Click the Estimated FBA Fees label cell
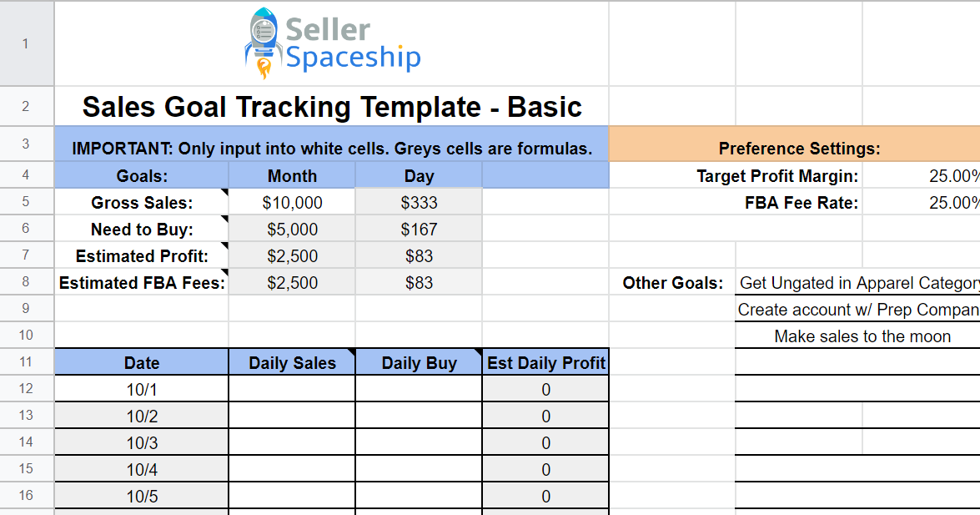 pyautogui.click(x=142, y=282)
